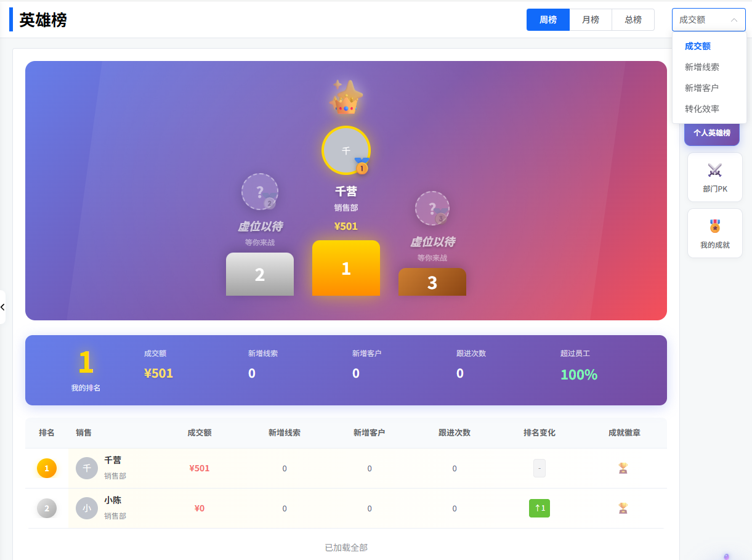Click the crossed swords 部门PK icon

point(714,170)
